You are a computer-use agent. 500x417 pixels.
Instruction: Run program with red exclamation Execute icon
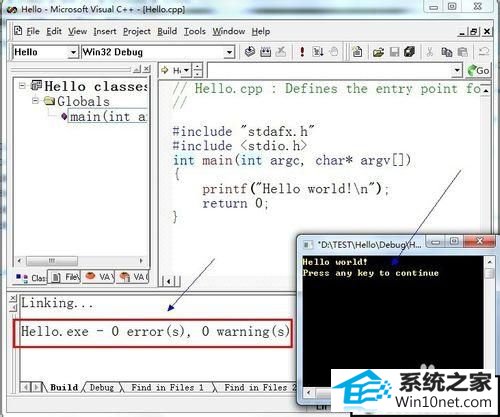(302, 52)
